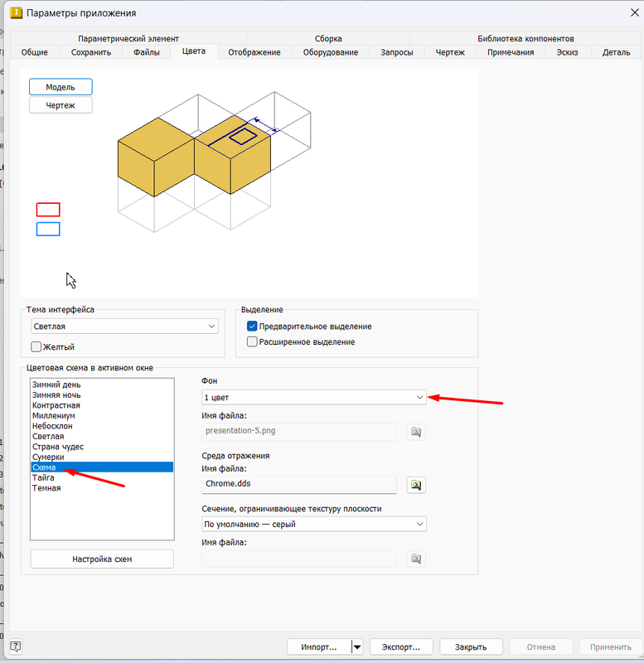Open the Параметрический элемент tab
This screenshot has width=644, height=663.
click(128, 38)
